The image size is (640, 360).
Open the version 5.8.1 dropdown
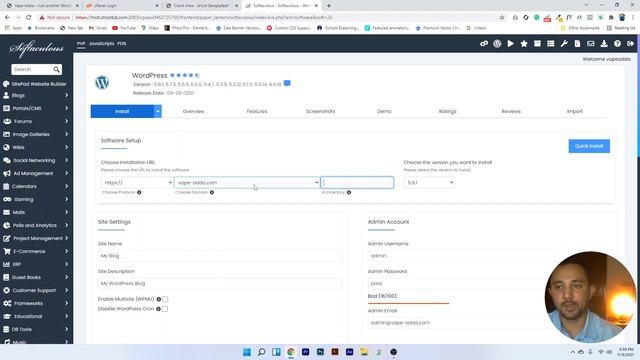(429, 182)
